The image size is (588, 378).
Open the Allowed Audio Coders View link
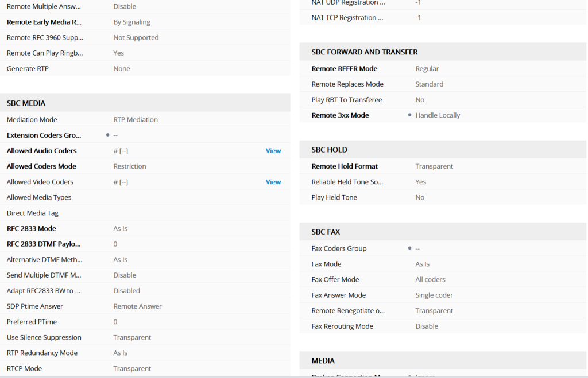coord(273,150)
